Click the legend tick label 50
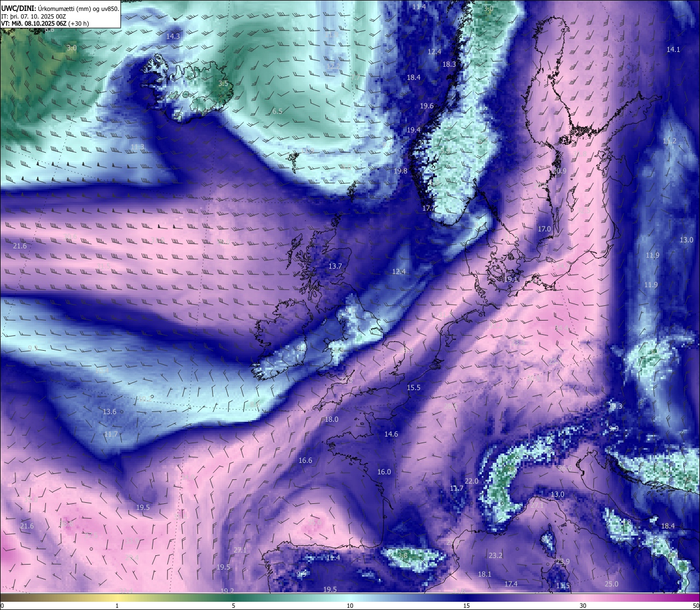This screenshot has height=610, width=700. pos(696,606)
